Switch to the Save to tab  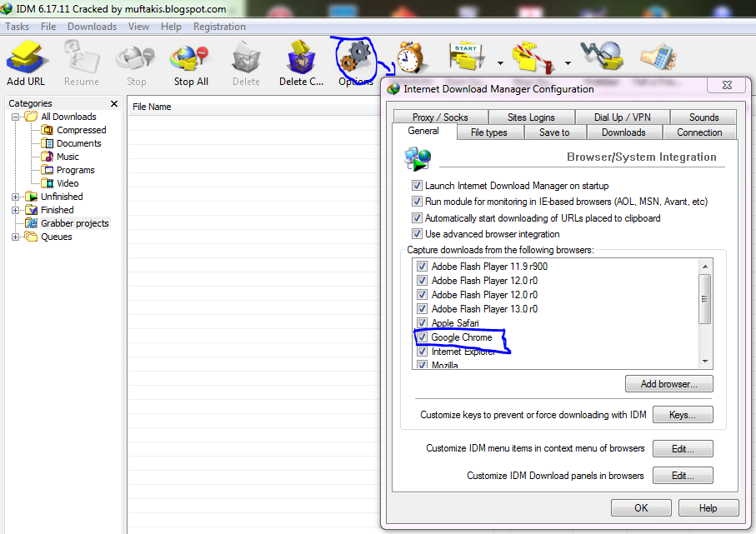click(x=554, y=132)
